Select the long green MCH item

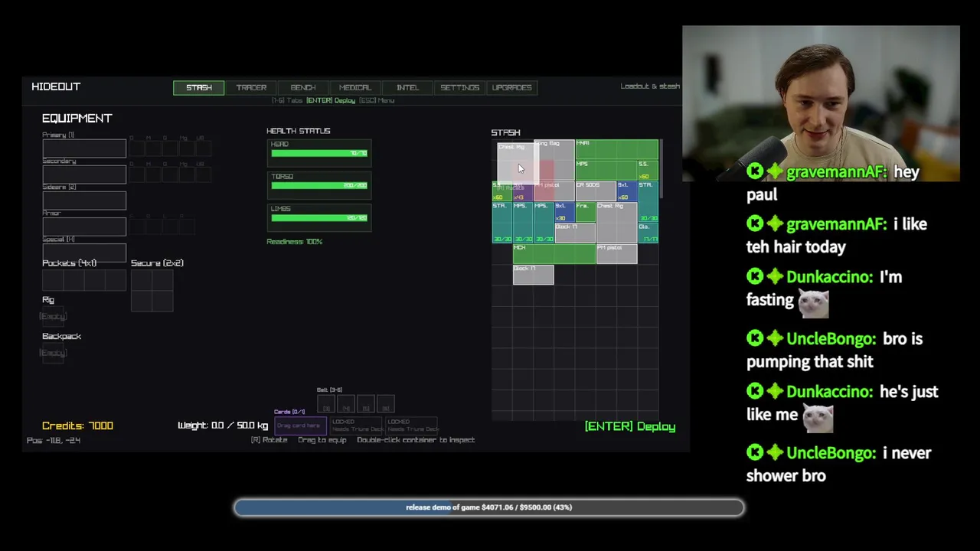tap(554, 254)
